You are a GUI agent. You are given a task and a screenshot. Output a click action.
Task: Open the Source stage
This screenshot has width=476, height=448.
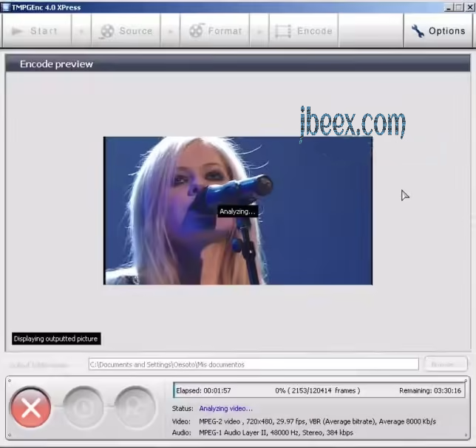[126, 30]
